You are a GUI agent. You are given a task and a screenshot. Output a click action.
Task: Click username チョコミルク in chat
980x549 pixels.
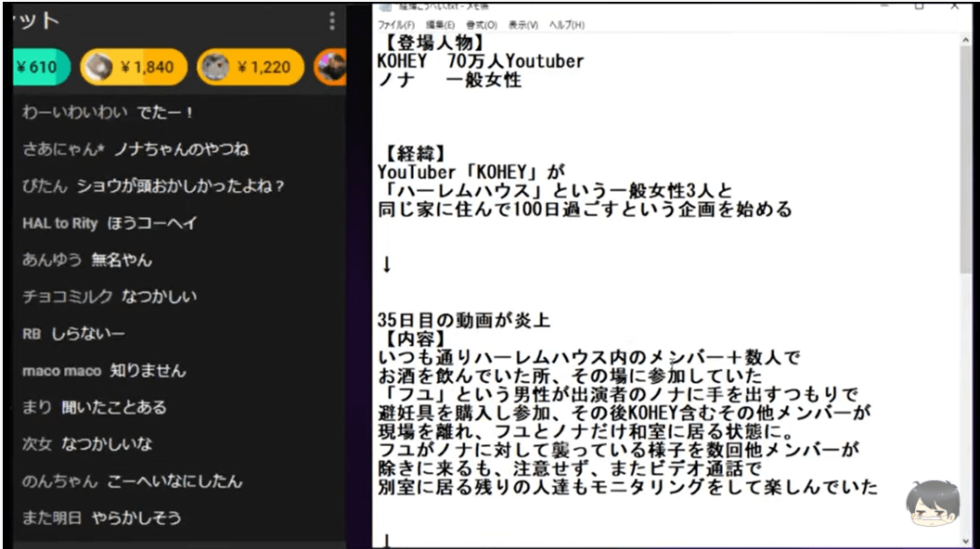pyautogui.click(x=67, y=297)
